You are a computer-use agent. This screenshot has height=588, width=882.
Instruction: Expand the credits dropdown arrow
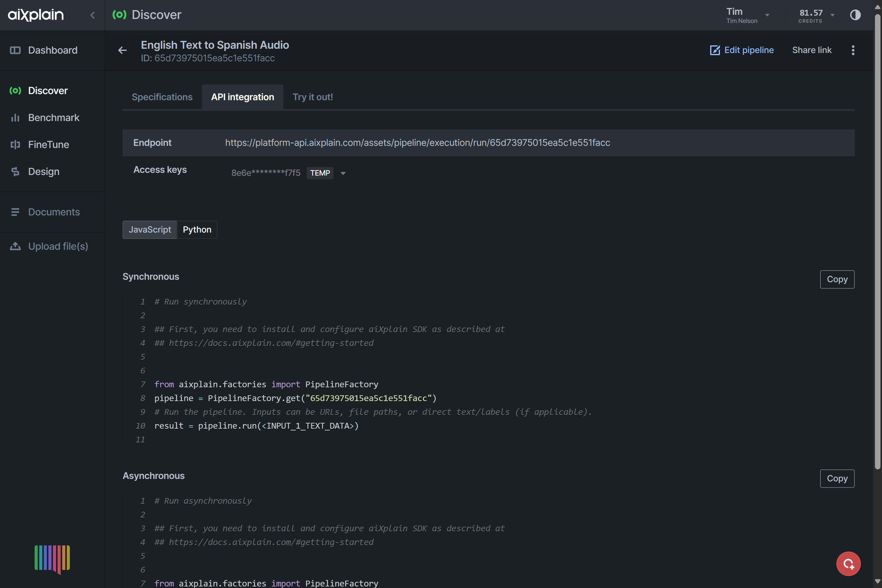[832, 15]
